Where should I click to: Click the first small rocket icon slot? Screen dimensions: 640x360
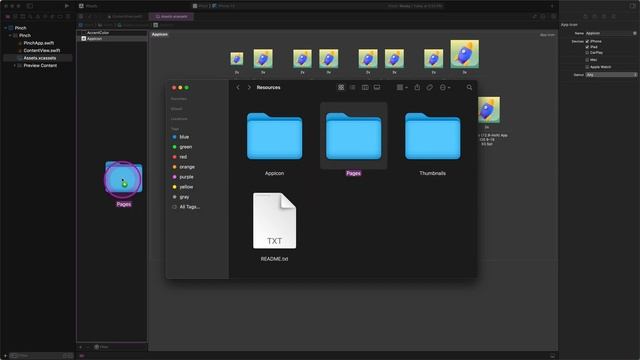(x=237, y=59)
